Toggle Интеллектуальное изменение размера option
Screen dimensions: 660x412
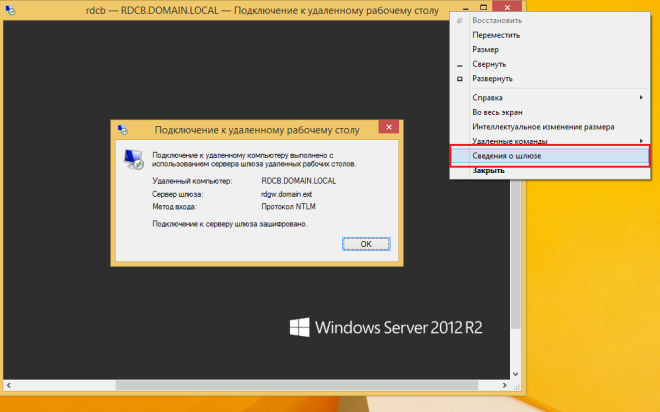(543, 127)
